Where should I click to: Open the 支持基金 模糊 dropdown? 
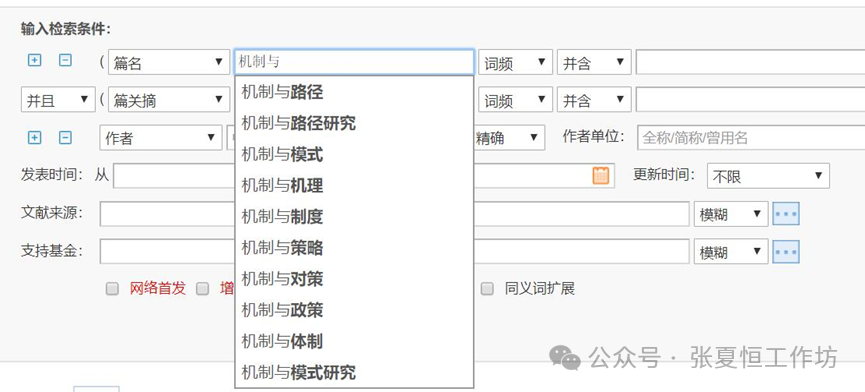731,252
